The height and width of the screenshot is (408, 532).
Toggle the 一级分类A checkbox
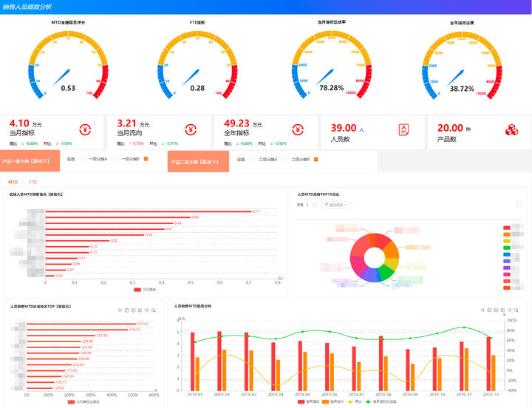click(114, 159)
